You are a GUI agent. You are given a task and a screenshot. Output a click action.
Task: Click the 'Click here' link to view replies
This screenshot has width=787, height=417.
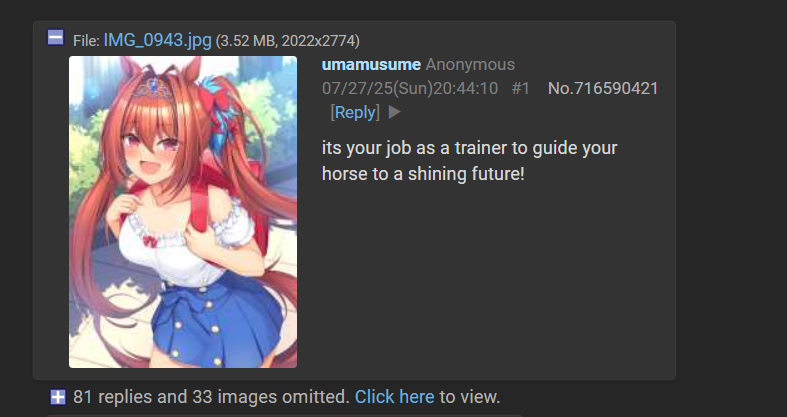click(395, 397)
